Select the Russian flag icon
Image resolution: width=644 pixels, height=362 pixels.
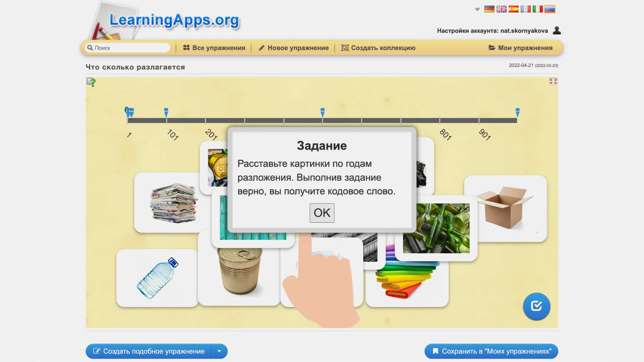click(549, 9)
